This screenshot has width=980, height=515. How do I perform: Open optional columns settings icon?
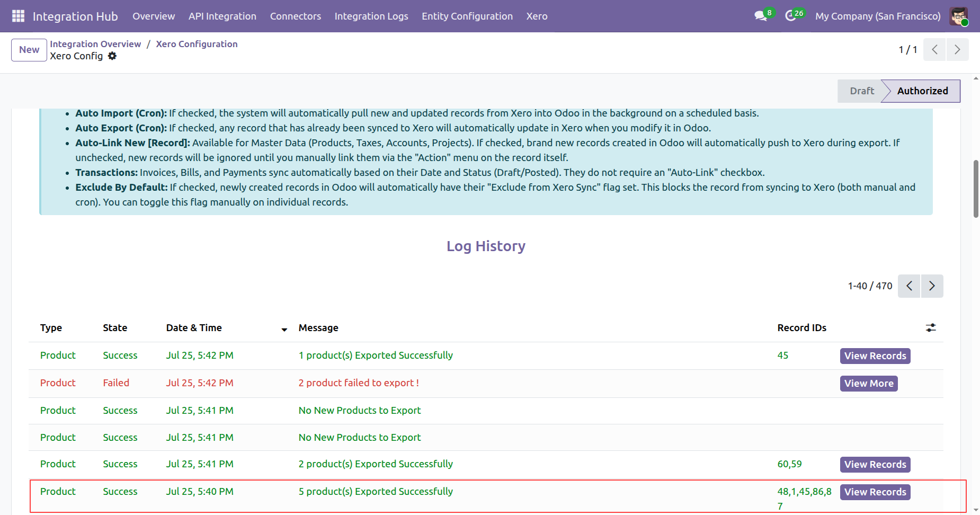931,328
